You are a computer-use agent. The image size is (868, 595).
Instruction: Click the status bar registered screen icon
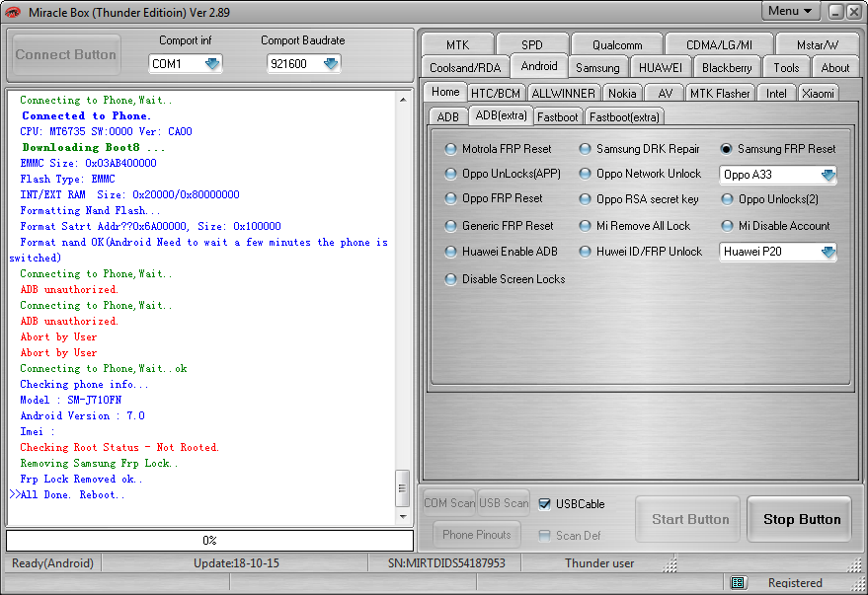pos(738,582)
